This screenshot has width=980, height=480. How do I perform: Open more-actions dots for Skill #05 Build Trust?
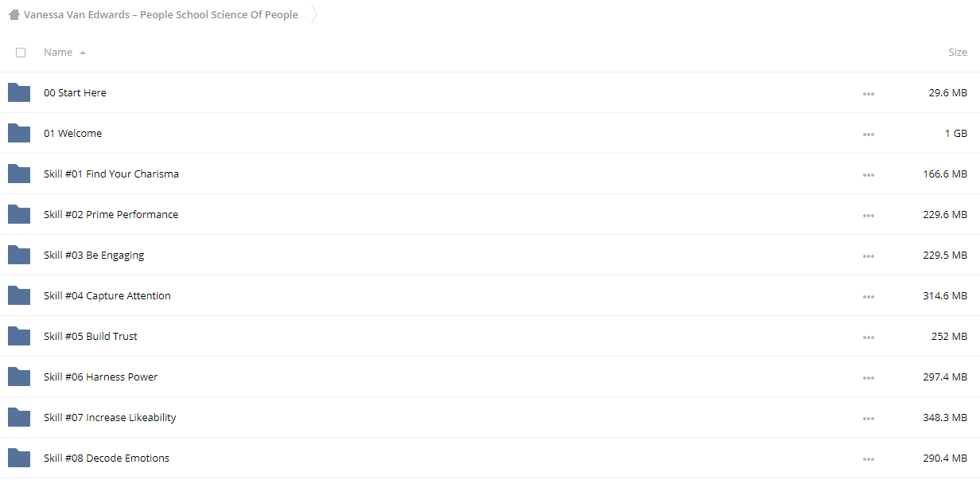(868, 337)
